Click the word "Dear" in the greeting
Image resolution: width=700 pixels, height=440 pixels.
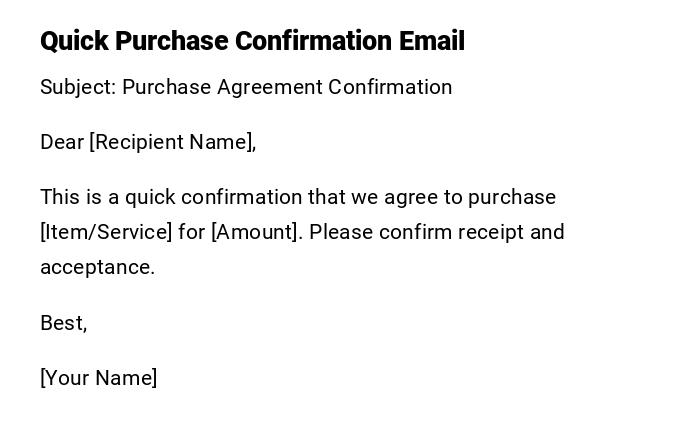[61, 142]
